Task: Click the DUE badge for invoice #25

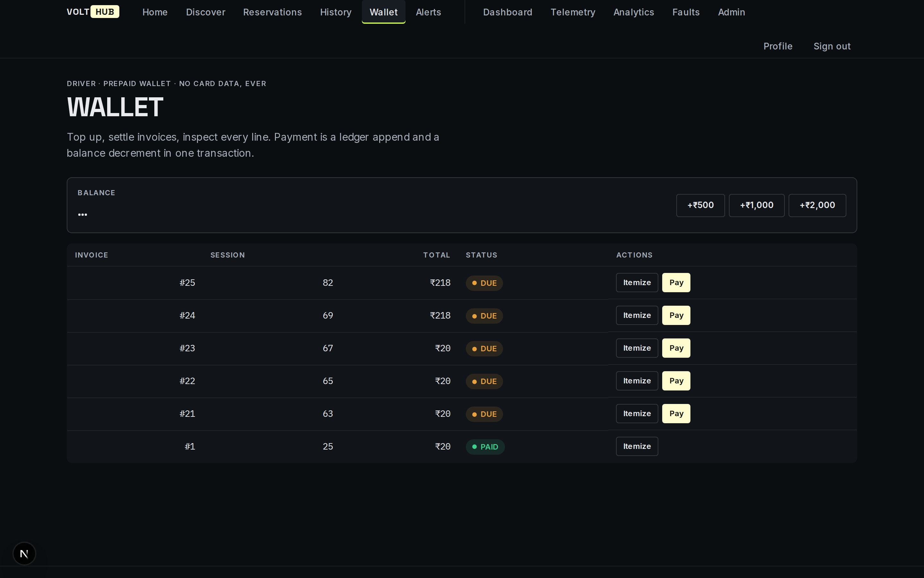Action: (484, 283)
